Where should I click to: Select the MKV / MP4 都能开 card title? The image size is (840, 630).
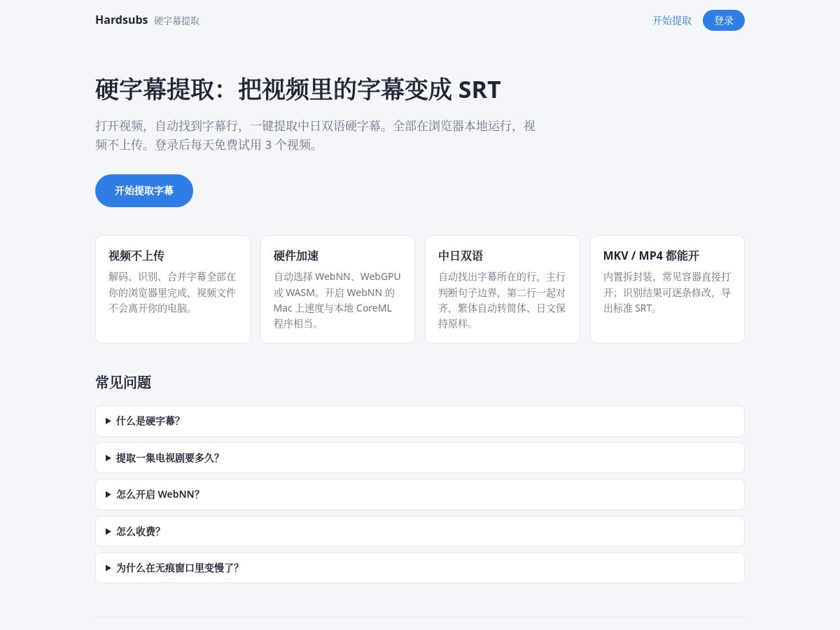click(651, 255)
